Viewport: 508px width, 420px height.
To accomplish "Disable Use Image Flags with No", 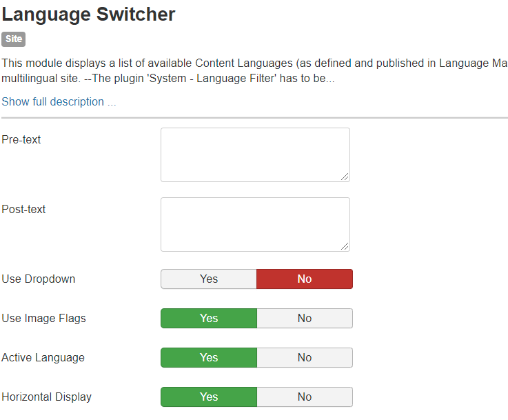I will pyautogui.click(x=304, y=319).
